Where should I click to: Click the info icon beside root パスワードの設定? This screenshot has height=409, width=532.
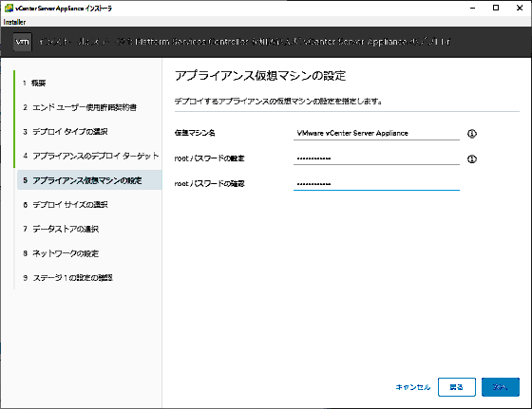[x=472, y=158]
